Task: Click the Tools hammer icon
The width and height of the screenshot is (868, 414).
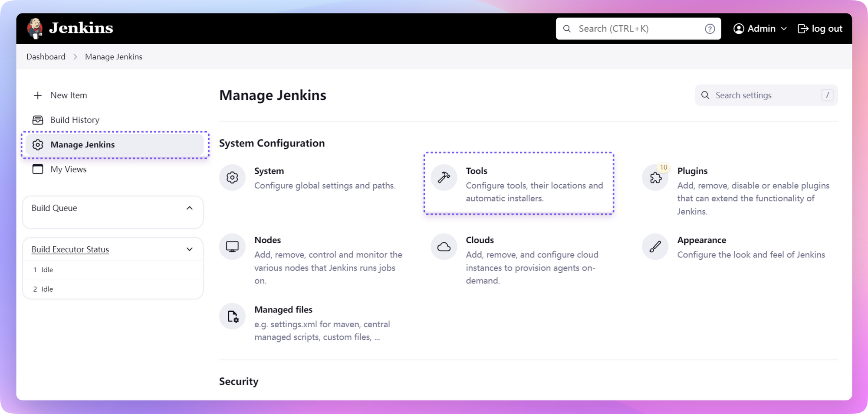Action: click(x=444, y=177)
